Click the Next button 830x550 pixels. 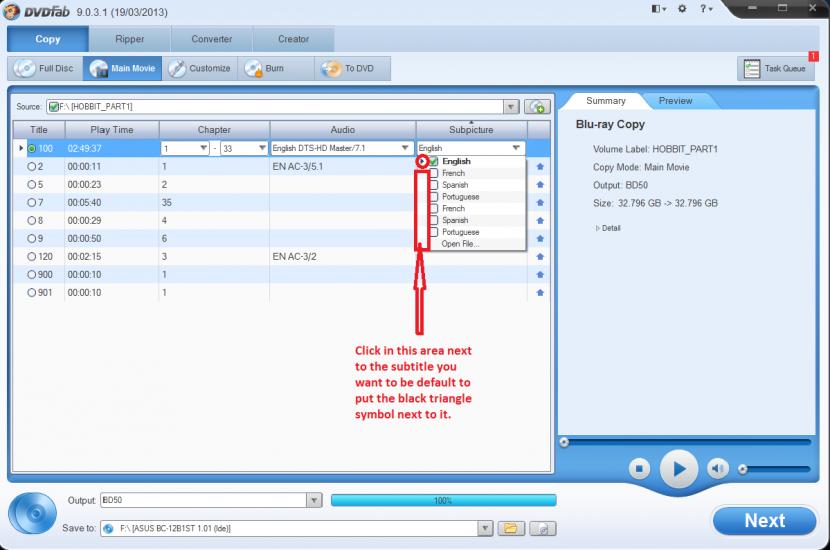tap(764, 521)
